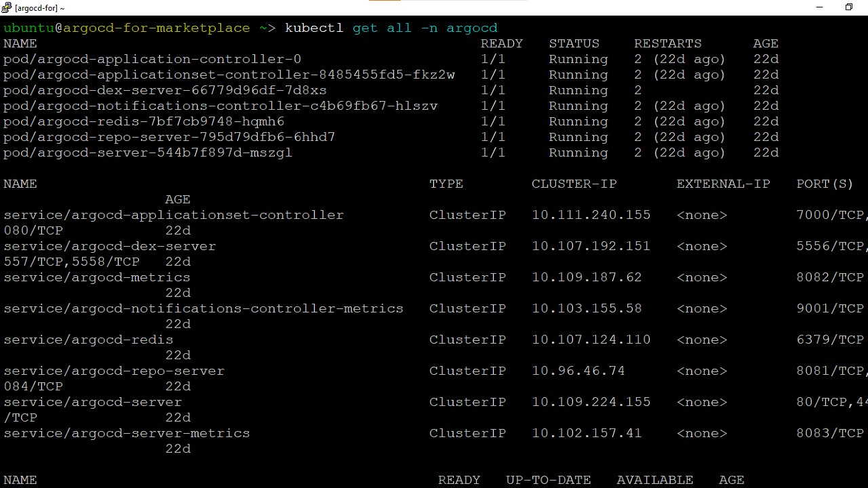Click the RESTARTS column header

pos(668,43)
